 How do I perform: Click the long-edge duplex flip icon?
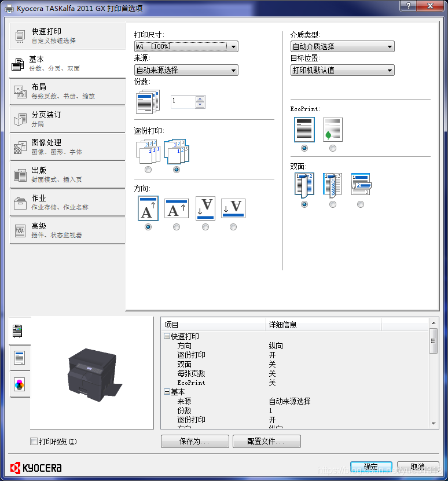(x=333, y=185)
